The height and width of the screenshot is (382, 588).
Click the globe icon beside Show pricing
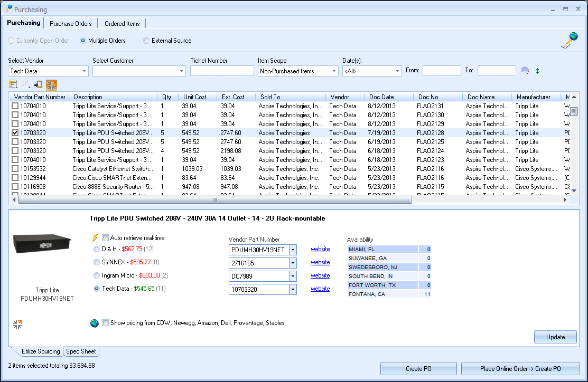(x=95, y=323)
